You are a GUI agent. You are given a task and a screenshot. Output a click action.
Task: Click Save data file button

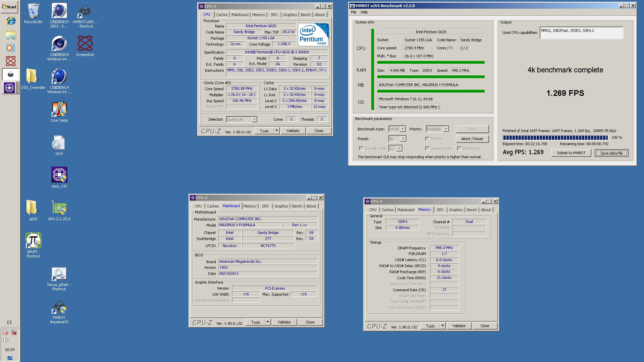click(x=611, y=153)
